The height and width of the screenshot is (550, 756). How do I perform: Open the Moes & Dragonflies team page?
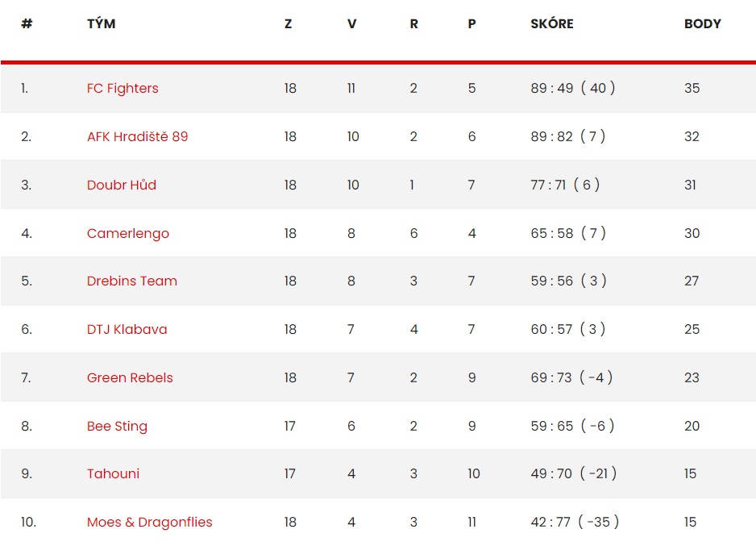pos(149,523)
